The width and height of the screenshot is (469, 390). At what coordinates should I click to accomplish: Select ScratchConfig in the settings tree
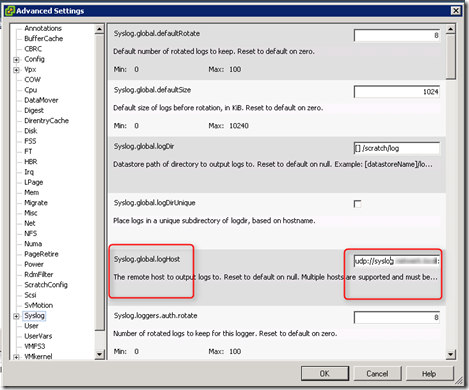pyautogui.click(x=46, y=285)
